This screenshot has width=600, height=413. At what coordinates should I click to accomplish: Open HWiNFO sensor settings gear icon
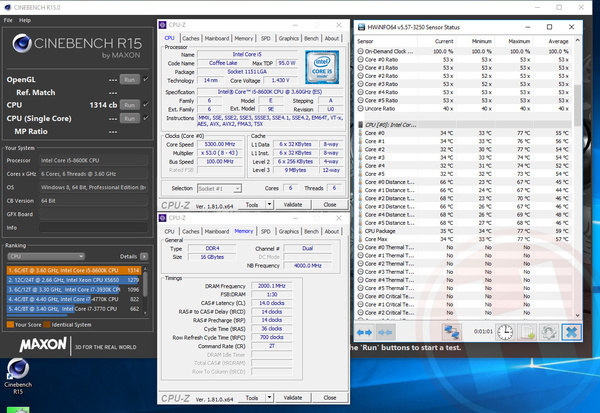(549, 332)
